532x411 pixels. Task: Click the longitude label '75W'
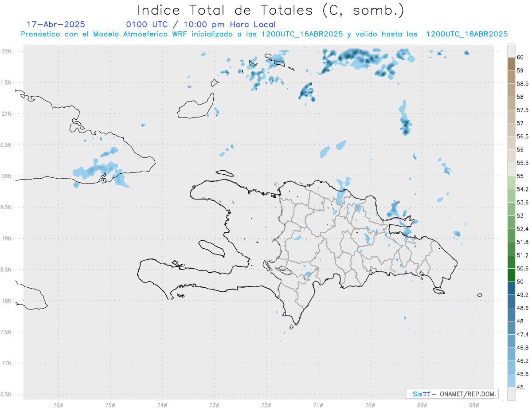[110, 405]
